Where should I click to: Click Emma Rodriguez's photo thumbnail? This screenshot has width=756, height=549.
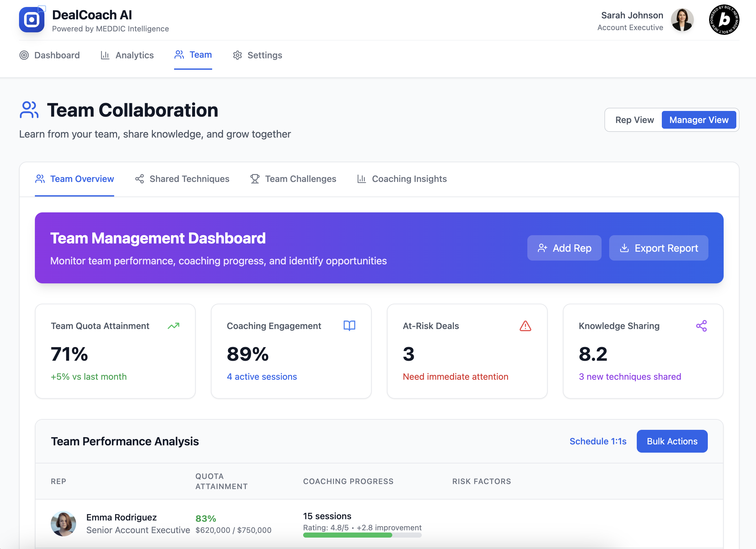(63, 523)
